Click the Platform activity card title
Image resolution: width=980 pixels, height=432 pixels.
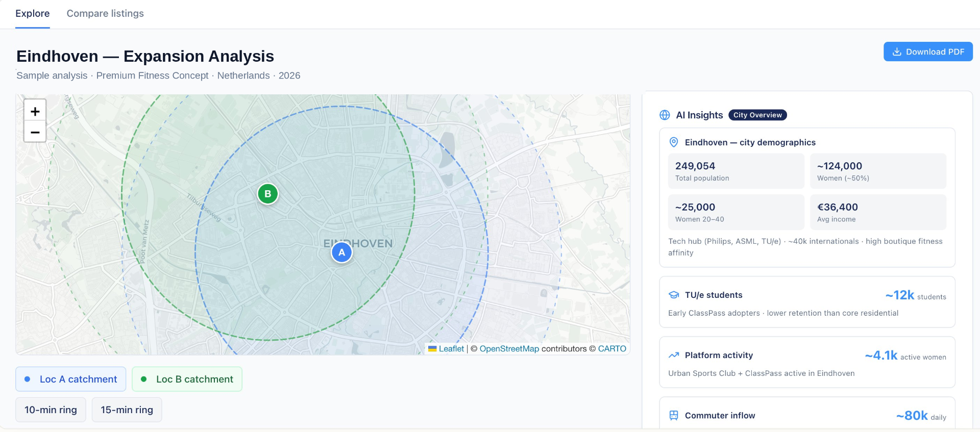pyautogui.click(x=719, y=355)
